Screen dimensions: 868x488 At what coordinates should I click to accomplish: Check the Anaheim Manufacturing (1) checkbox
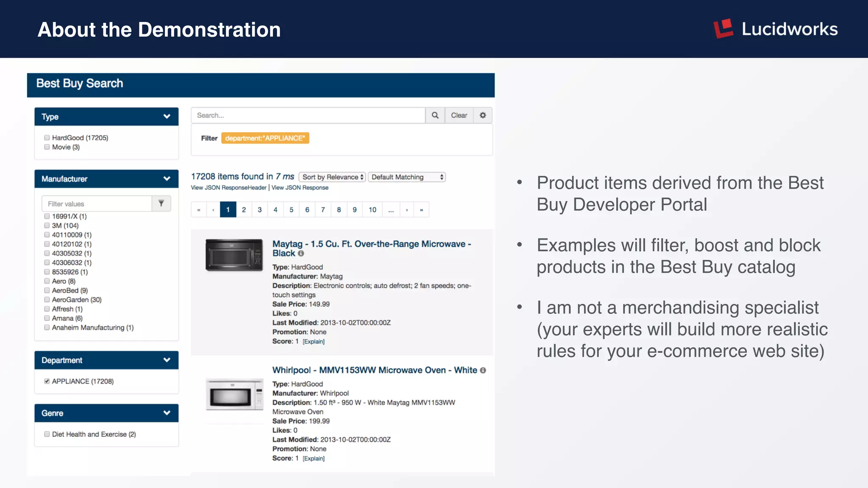click(47, 327)
